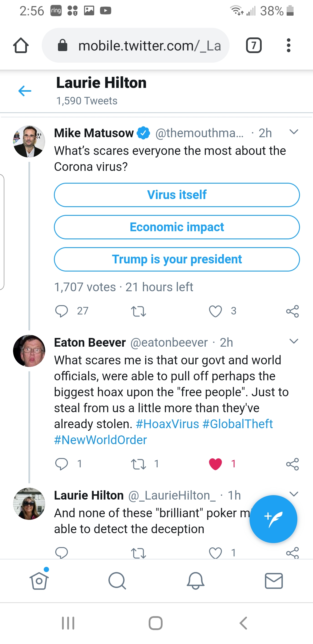Screen dimensions: 313x644
Task: Open the browser home page icon
Action: (x=21, y=46)
